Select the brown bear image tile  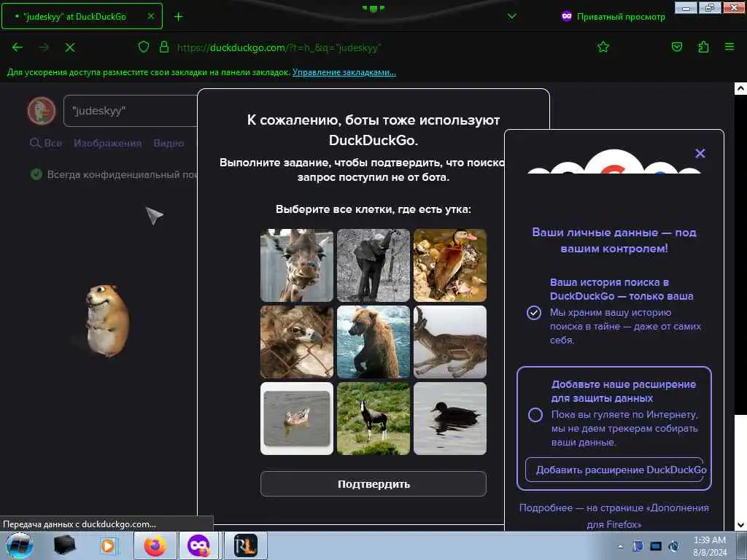373,342
